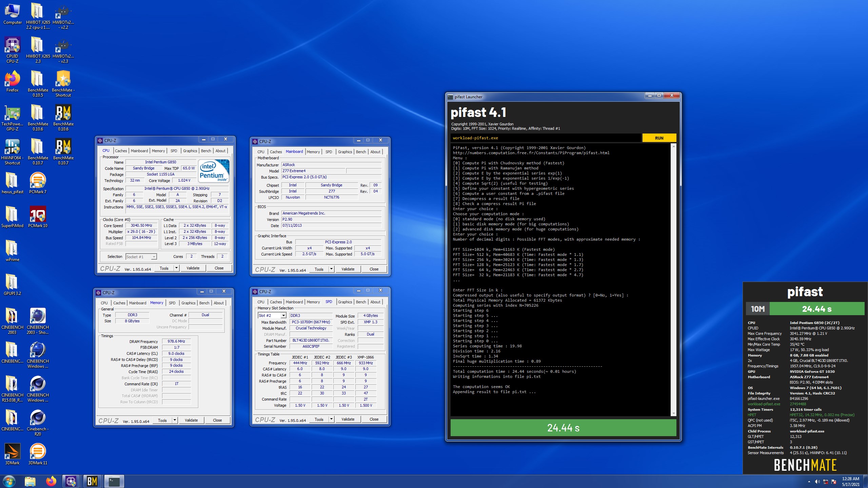868x488 pixels.
Task: Open the hexus_pifast folder on desktop
Action: [x=12, y=183]
